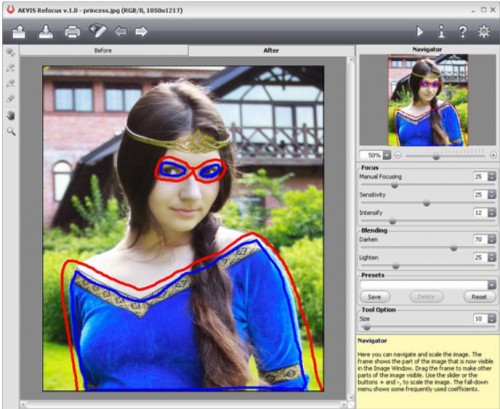Adjust the Darken slider handle
500x409 pixels.
pos(454,248)
